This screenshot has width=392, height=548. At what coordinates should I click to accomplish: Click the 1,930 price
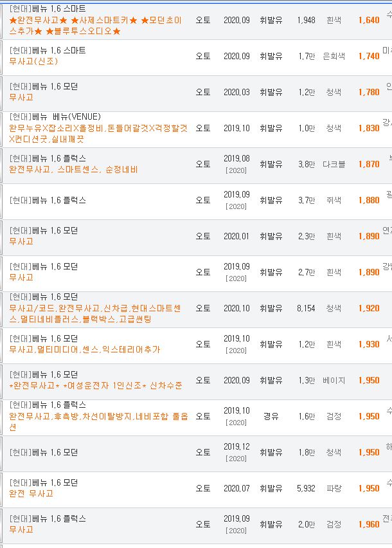click(369, 344)
